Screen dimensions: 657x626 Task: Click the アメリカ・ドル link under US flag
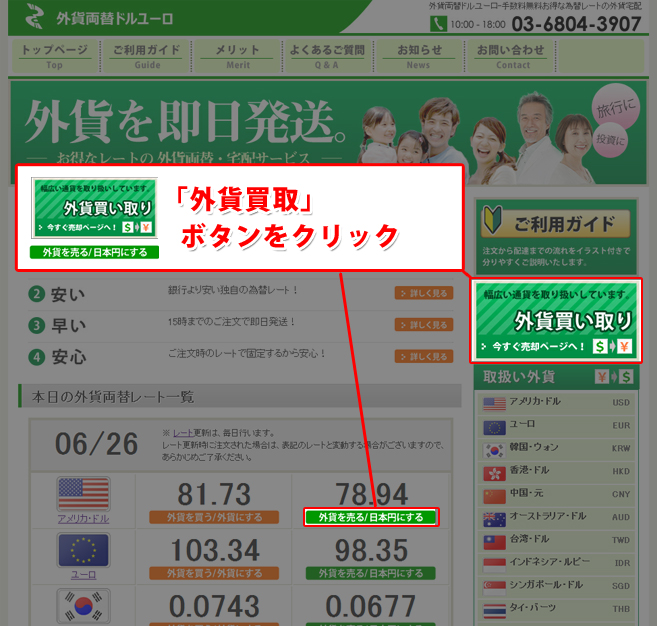point(83,519)
